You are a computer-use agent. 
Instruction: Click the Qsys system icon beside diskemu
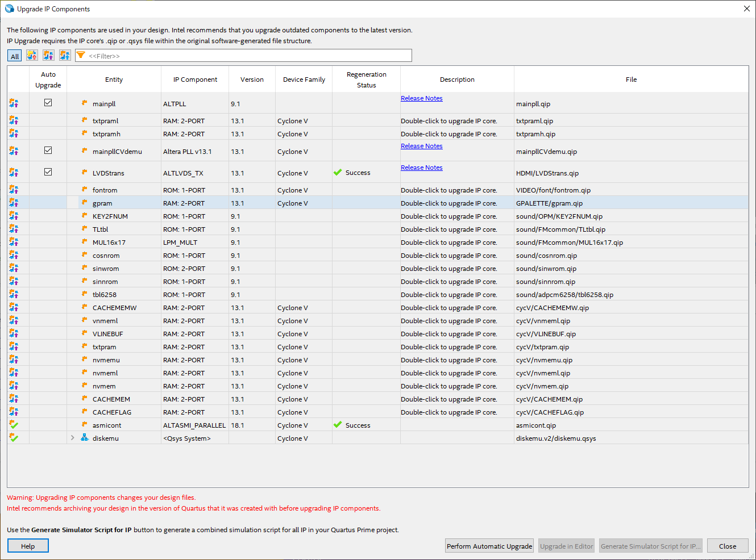point(84,438)
